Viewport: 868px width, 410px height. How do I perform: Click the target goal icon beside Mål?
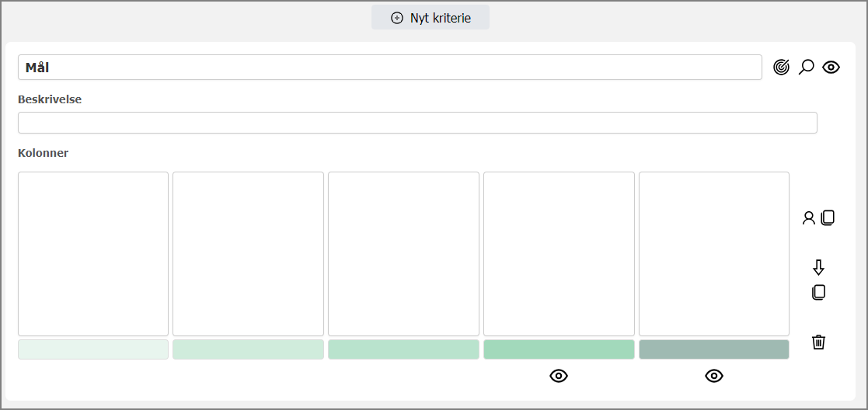tap(781, 68)
